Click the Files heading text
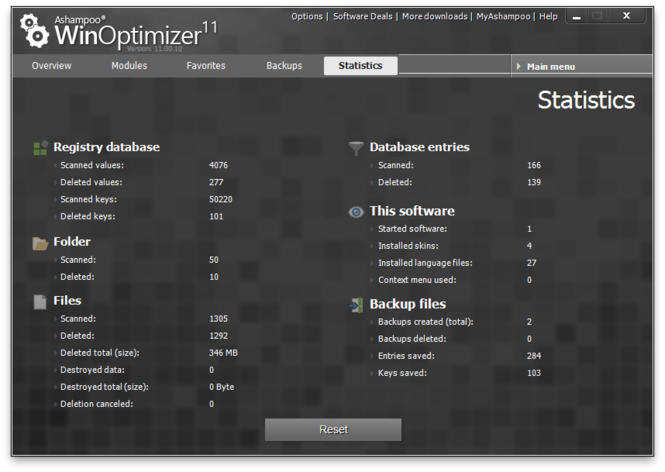The width and height of the screenshot is (665, 472). click(67, 301)
